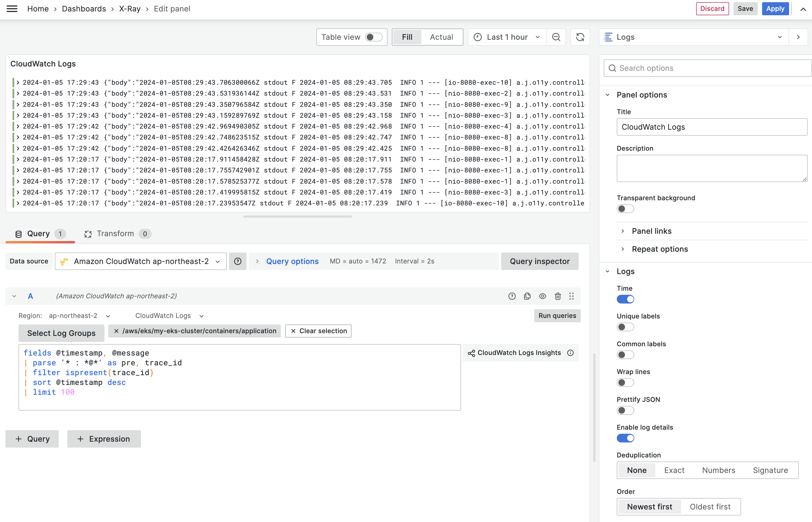Screen dimensions: 812x522
Task: Click the Apply button
Action: (775, 9)
